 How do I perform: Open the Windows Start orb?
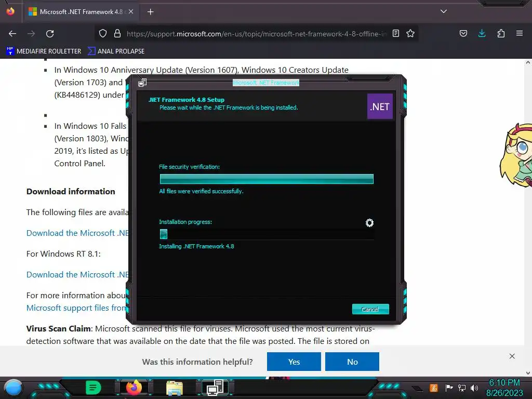(14, 388)
